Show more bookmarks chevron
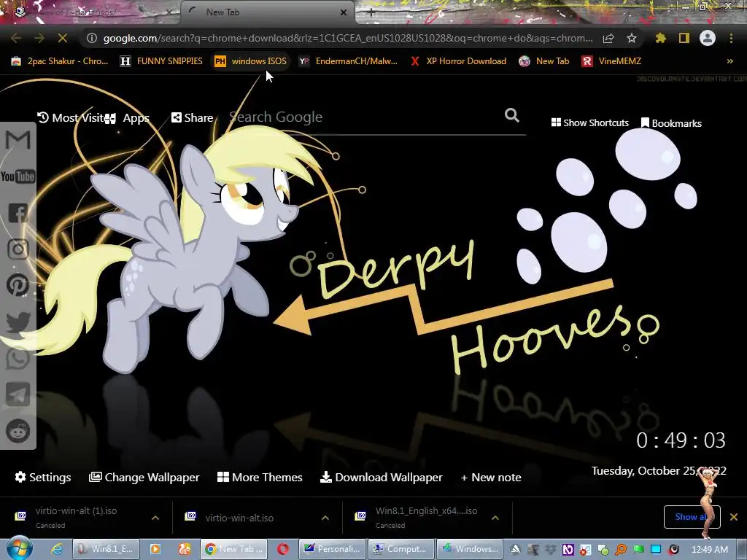The width and height of the screenshot is (747, 560). [x=729, y=61]
